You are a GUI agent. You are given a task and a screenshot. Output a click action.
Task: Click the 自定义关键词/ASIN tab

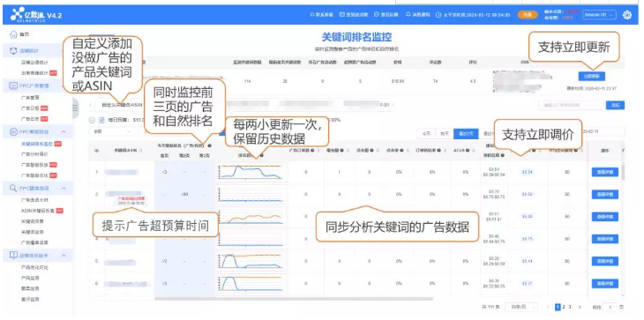[x=122, y=105]
